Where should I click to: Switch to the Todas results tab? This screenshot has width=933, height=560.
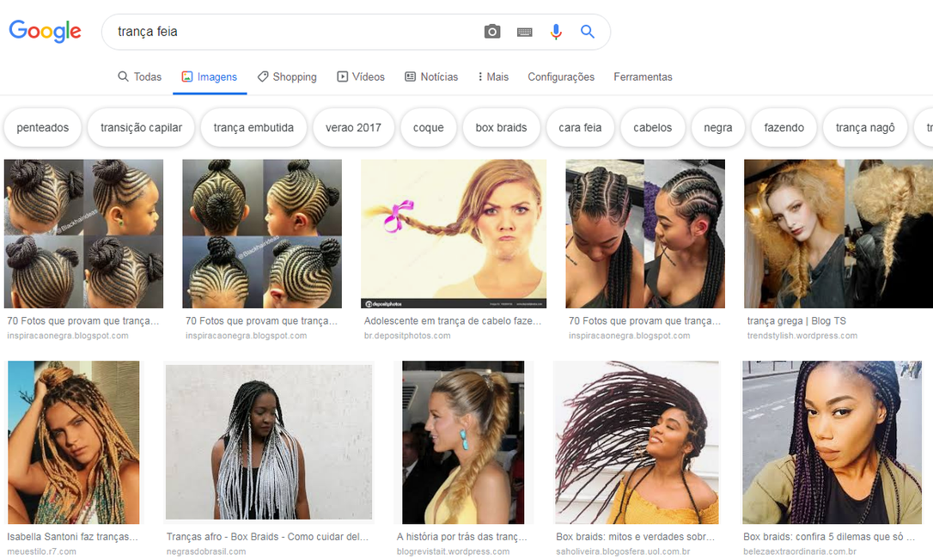coord(140,76)
